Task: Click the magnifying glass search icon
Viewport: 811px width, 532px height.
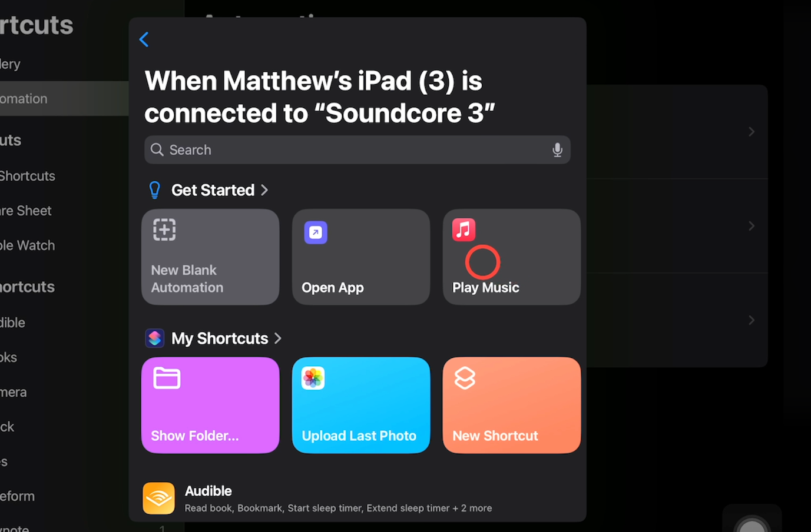Action: (x=157, y=149)
